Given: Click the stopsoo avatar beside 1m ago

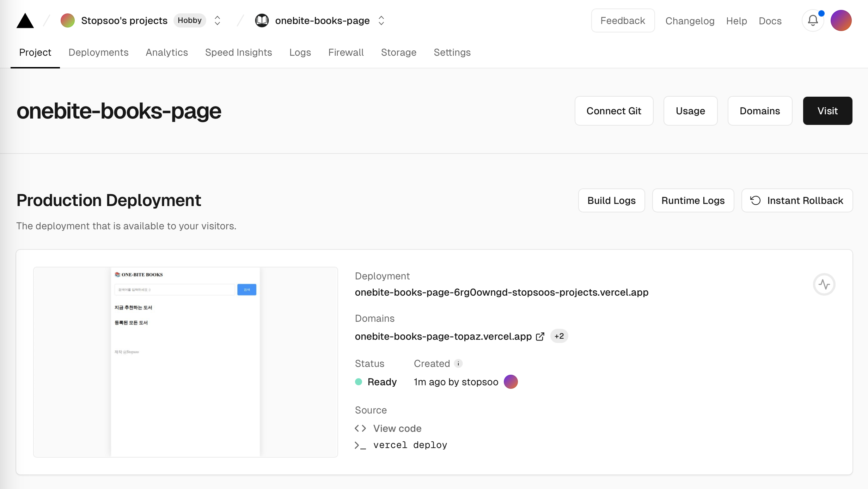Looking at the screenshot, I should 511,382.
